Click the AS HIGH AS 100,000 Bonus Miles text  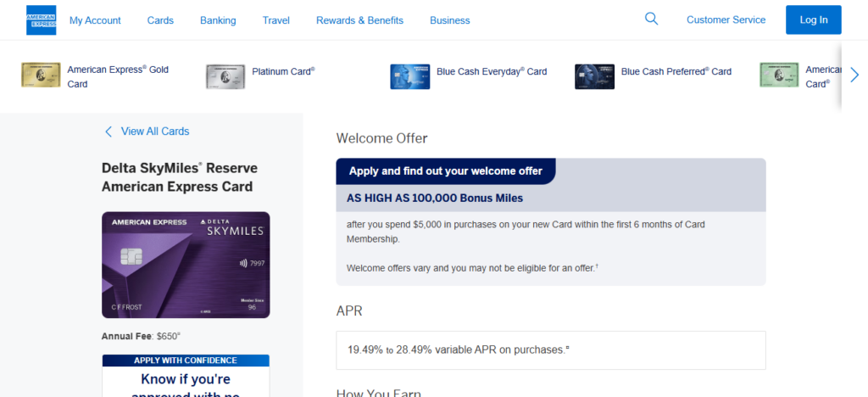point(435,198)
